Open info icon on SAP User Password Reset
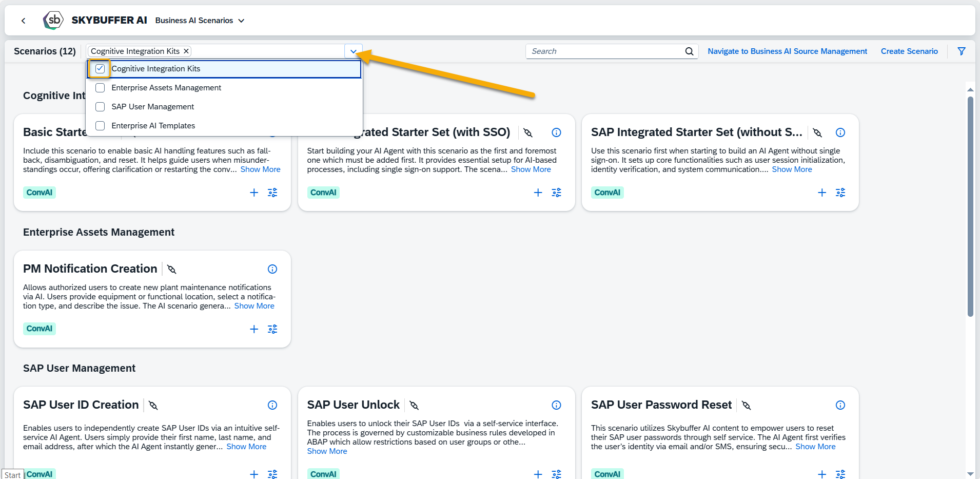This screenshot has width=980, height=479. click(x=840, y=405)
